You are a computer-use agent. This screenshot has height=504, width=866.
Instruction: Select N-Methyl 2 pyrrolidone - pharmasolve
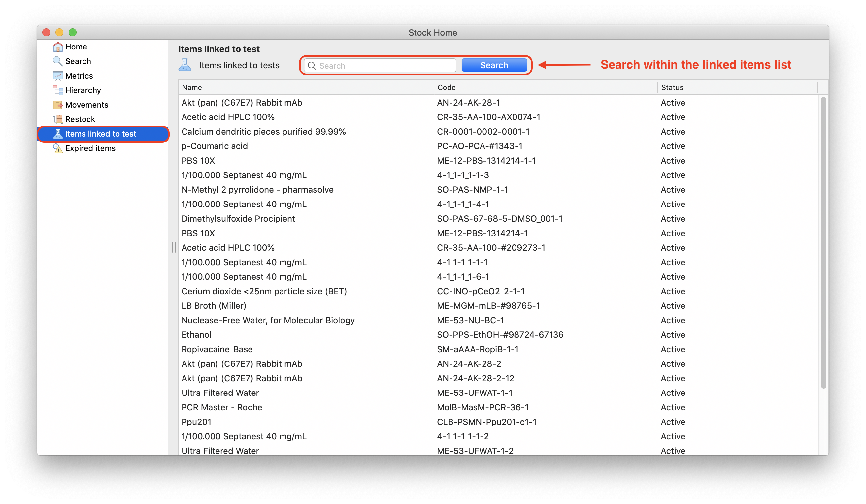pyautogui.click(x=498, y=190)
